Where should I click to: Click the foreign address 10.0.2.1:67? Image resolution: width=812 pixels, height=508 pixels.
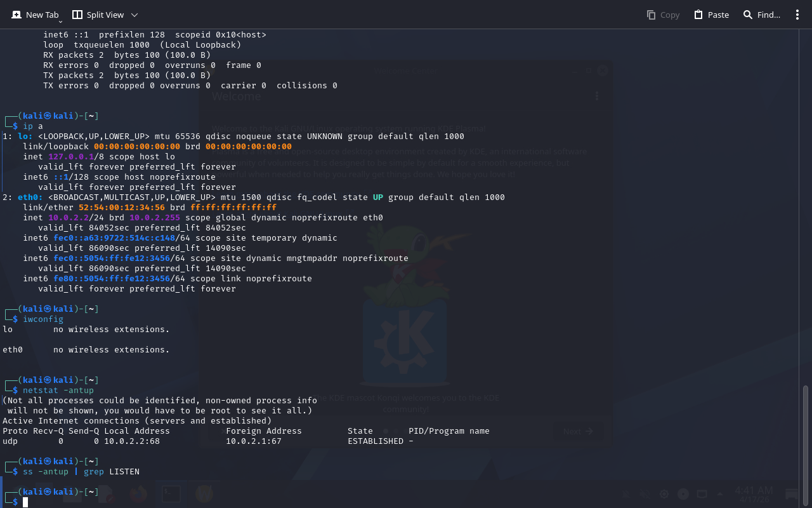click(253, 441)
